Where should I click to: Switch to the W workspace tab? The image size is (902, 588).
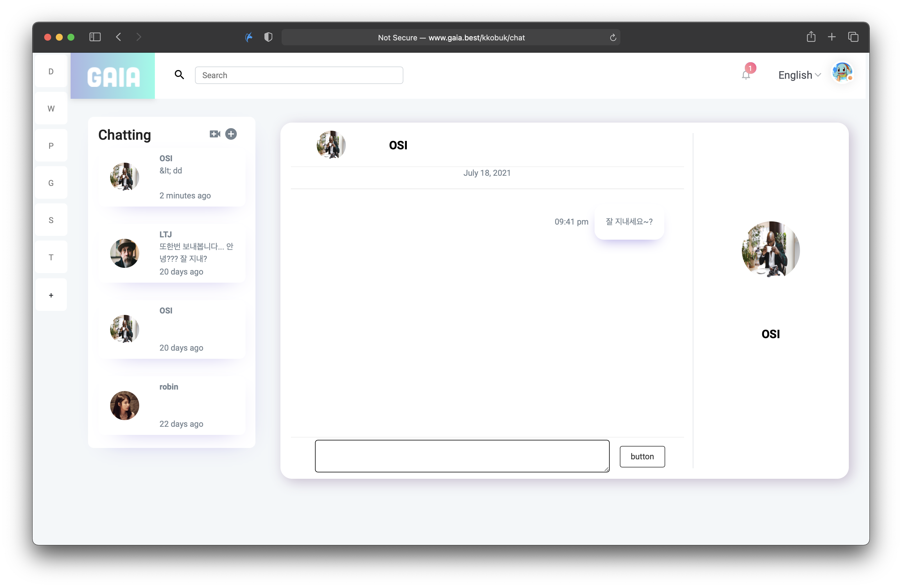(x=51, y=109)
